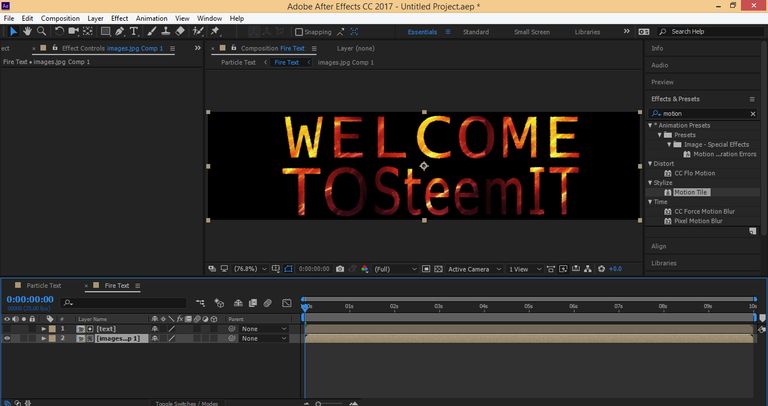Screen dimensions: 768x406
Task: Click the fast previews icon in viewer
Action: tap(563, 269)
